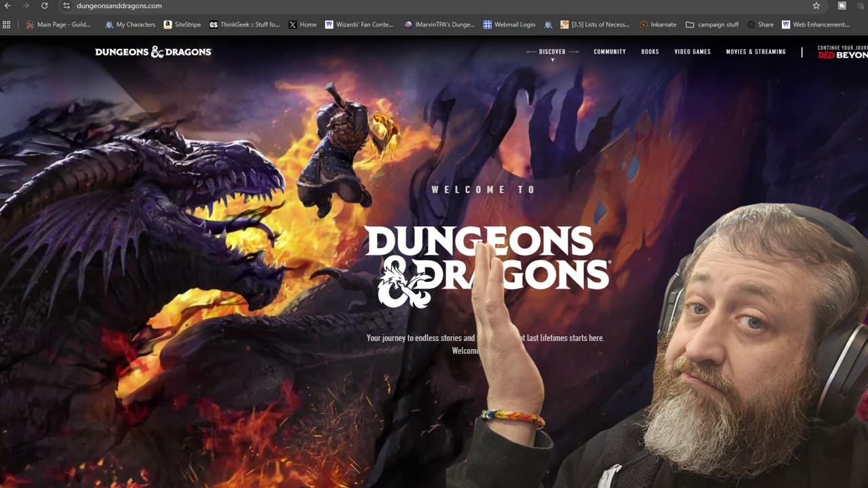Open the Web Enhancement bookmark
Image resolution: width=868 pixels, height=488 pixels.
click(816, 24)
